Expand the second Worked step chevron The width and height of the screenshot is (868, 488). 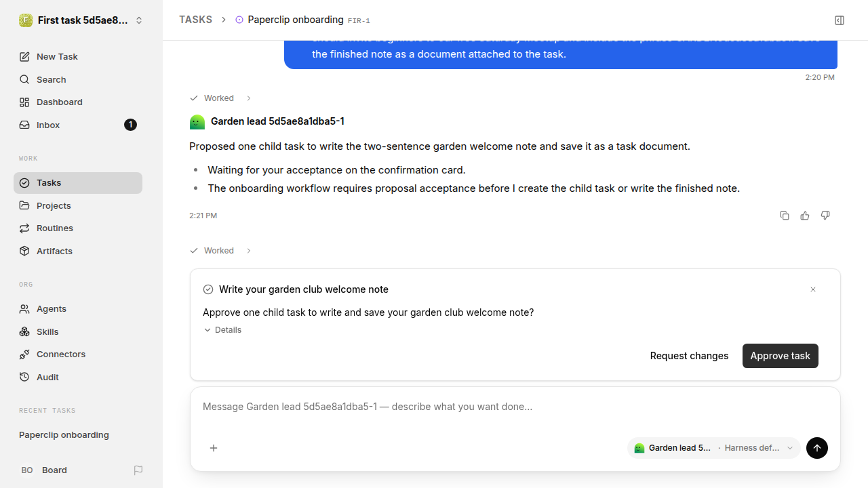pos(249,251)
